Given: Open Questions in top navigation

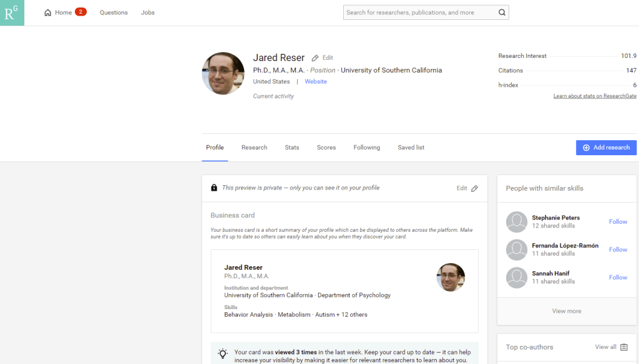Looking at the screenshot, I should (114, 12).
